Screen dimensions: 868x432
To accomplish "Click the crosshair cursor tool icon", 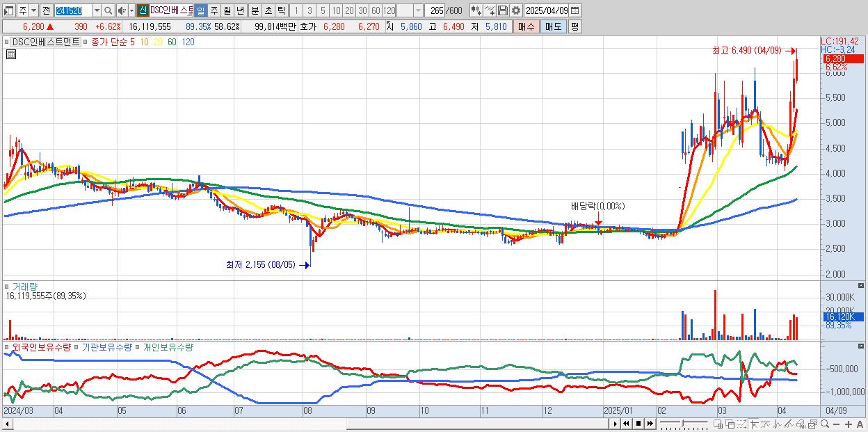I will click(754, 424).
